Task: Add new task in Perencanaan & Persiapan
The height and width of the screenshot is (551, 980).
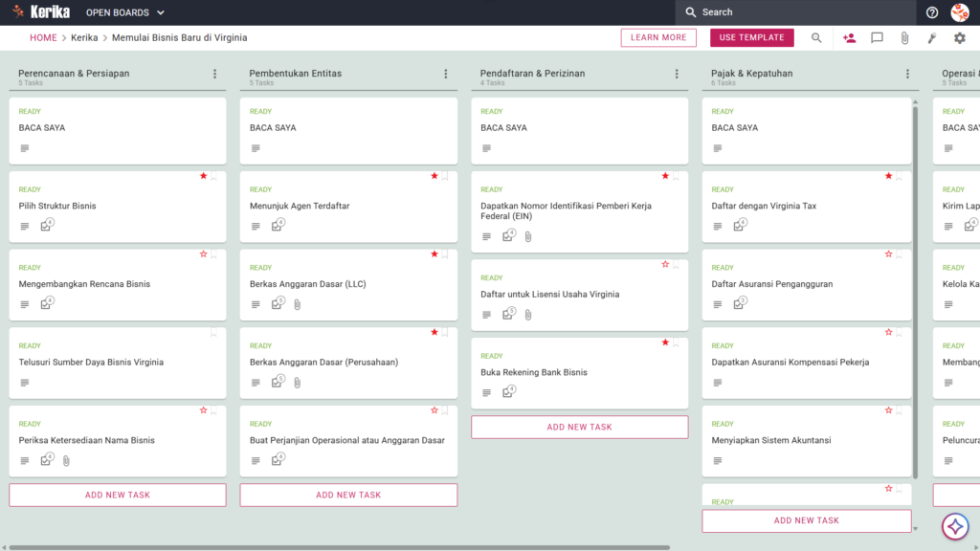Action: coord(118,495)
